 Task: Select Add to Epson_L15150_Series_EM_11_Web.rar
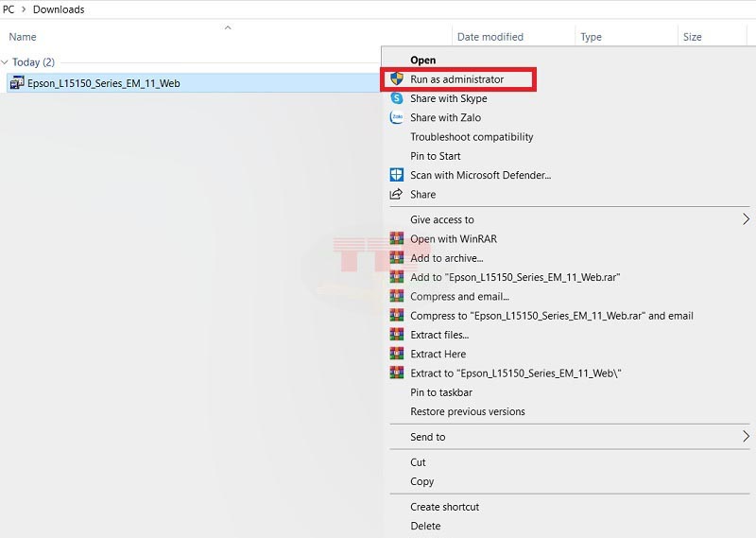tap(515, 277)
